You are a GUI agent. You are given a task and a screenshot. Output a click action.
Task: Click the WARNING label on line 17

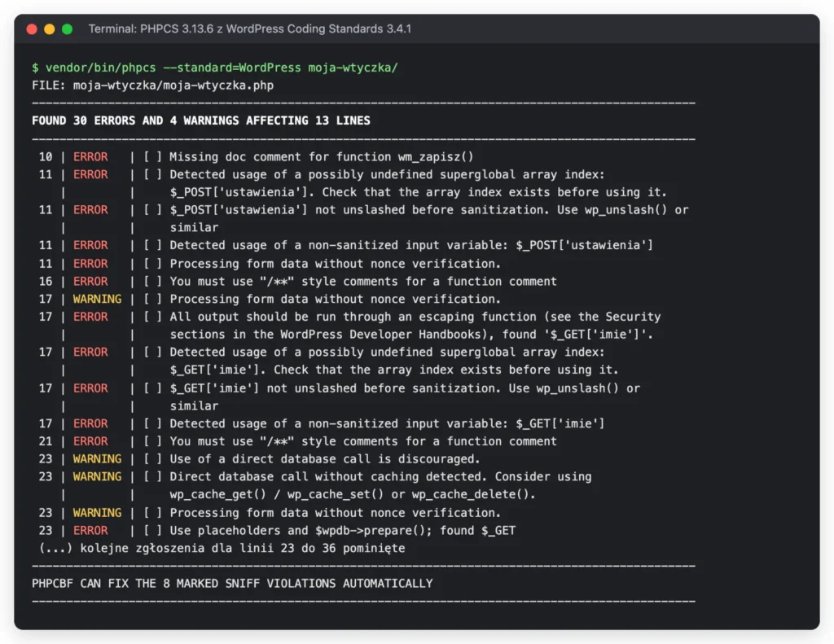click(x=98, y=299)
